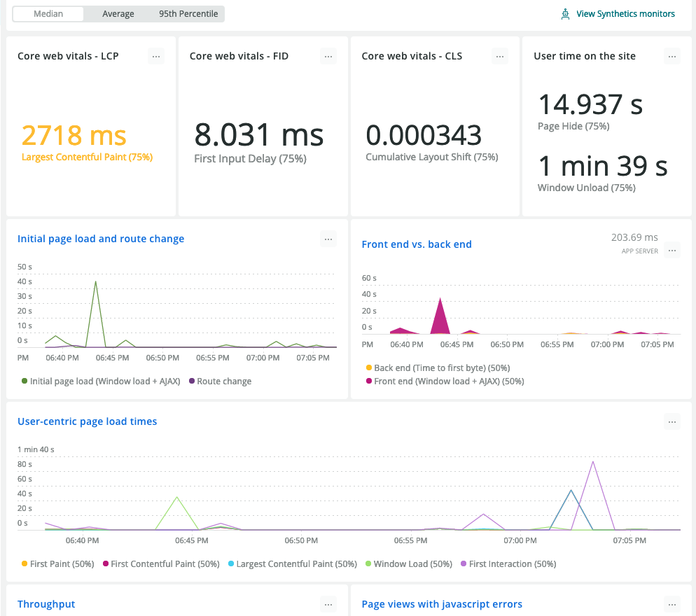Toggle the Window Load (50%) series visibility
Screen dimensions: 696x616
pos(409,563)
